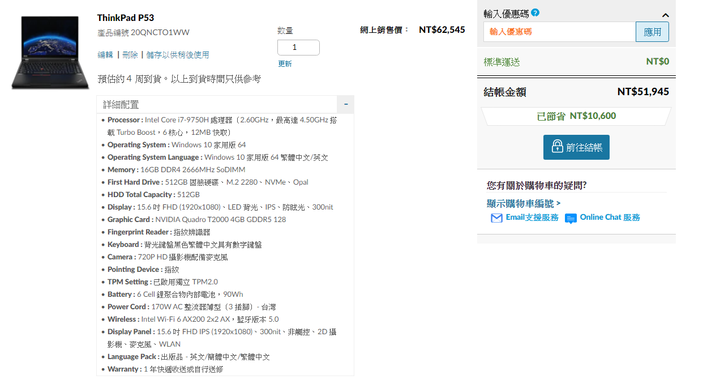Screen dimensions: 720x388
Task: Click the standard shipping NT$0 value
Action: coord(658,62)
